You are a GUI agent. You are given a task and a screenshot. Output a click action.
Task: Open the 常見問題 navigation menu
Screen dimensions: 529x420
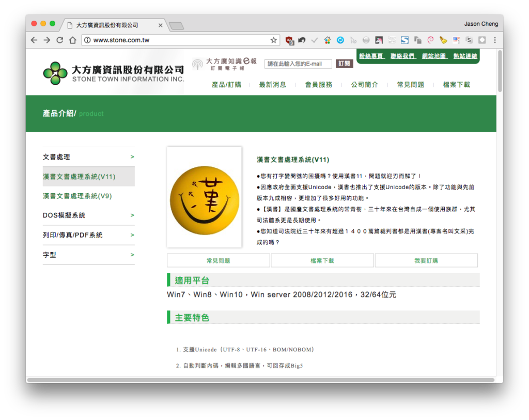pyautogui.click(x=410, y=85)
